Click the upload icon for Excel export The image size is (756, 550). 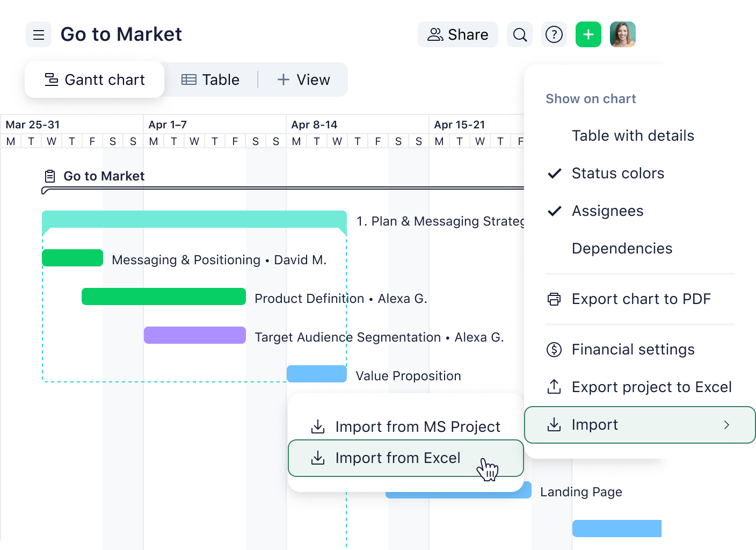coord(554,387)
